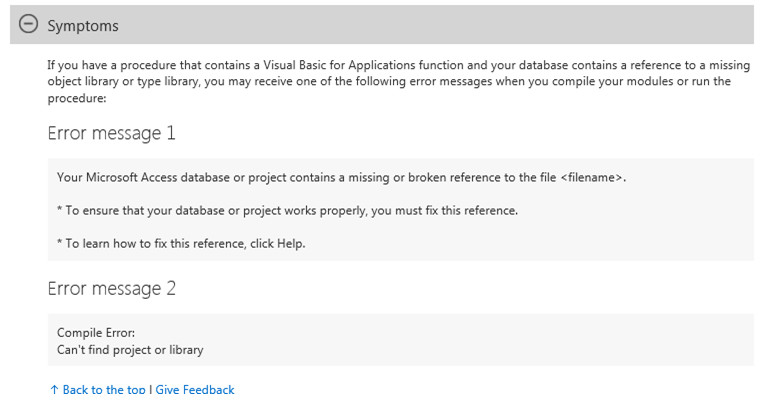Click the intro paragraph starting If you have
Viewport: 766px width, 394px height.
pyautogui.click(x=399, y=82)
